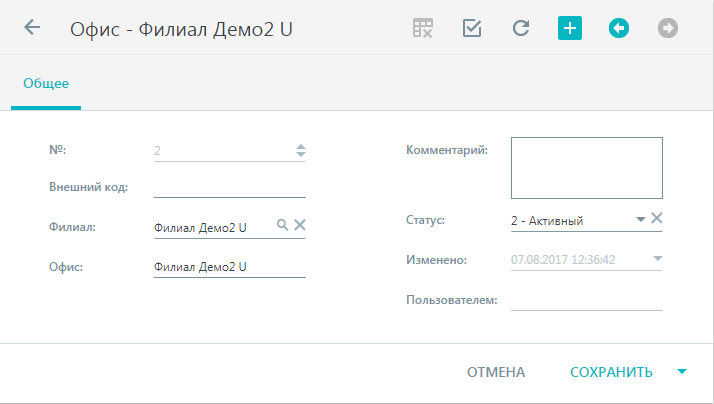Click the ОТМЕНА button
This screenshot has width=714, height=404.
pyautogui.click(x=496, y=372)
